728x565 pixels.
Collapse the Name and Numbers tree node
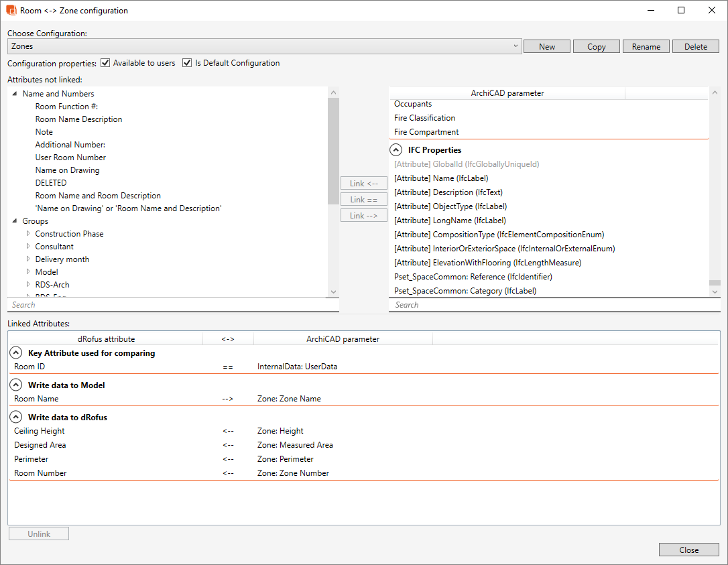coord(15,93)
